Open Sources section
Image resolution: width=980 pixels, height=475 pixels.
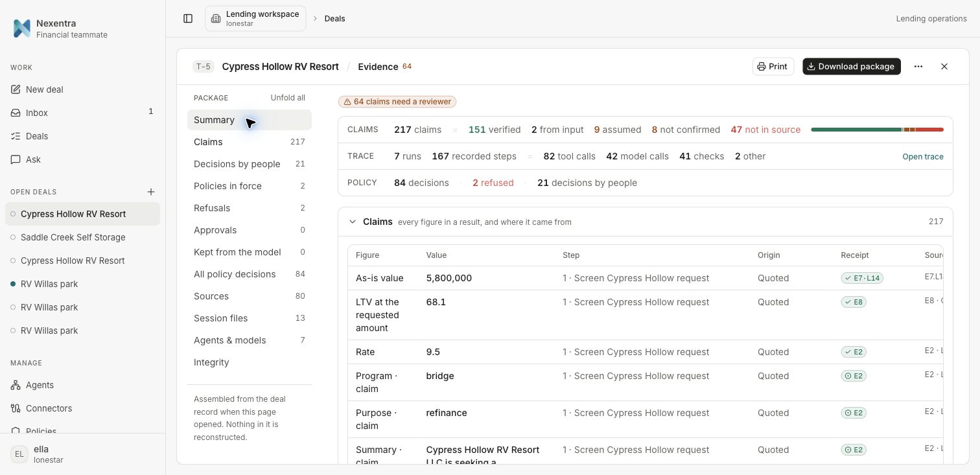click(x=250, y=296)
